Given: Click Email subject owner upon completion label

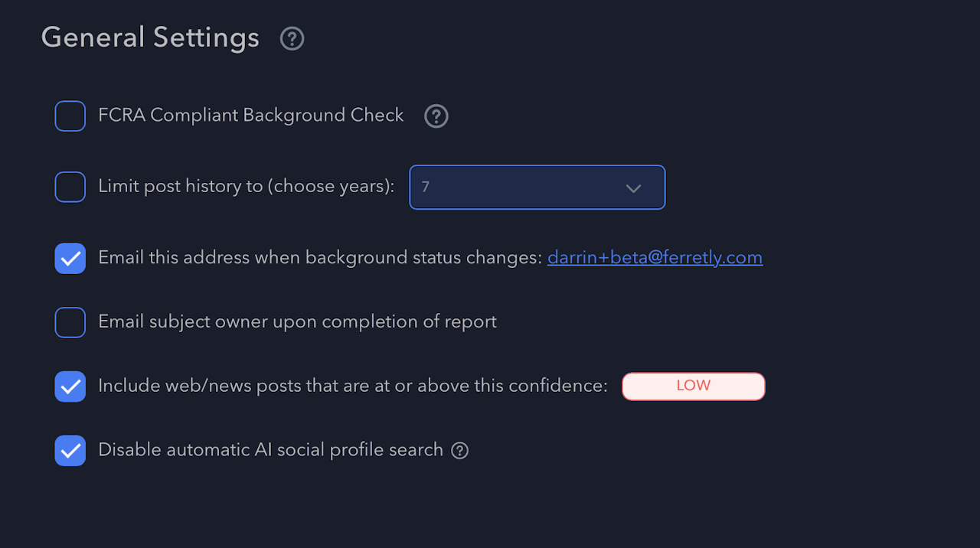Looking at the screenshot, I should 298,322.
